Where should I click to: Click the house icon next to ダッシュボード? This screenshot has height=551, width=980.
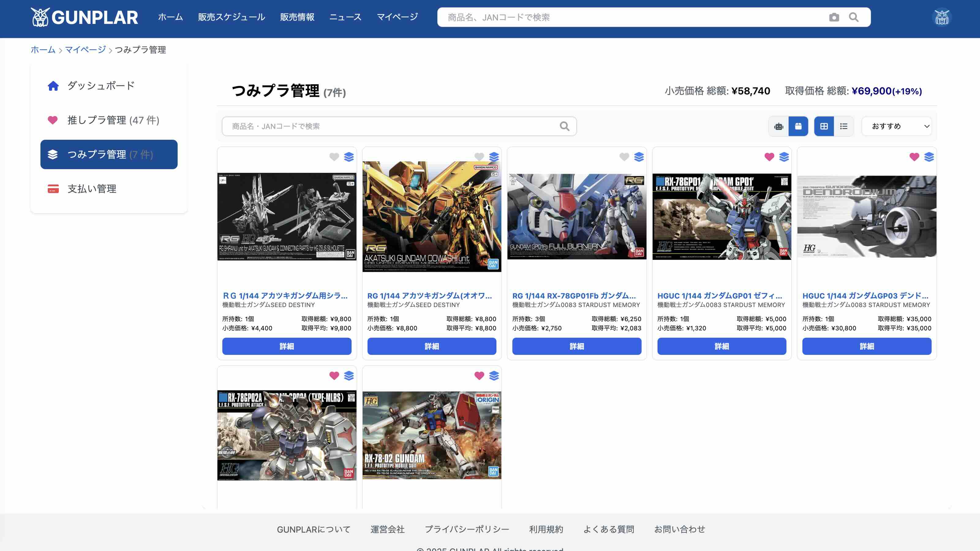[x=53, y=86]
